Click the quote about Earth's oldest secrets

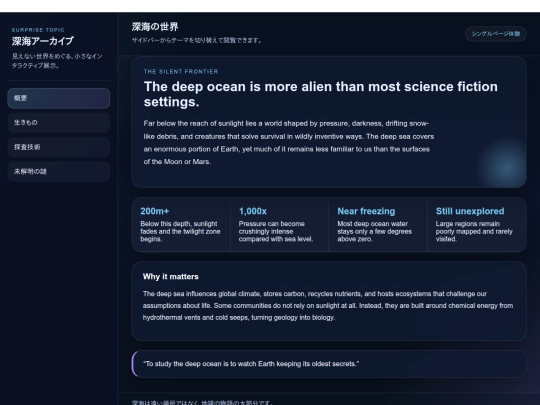coord(251,364)
